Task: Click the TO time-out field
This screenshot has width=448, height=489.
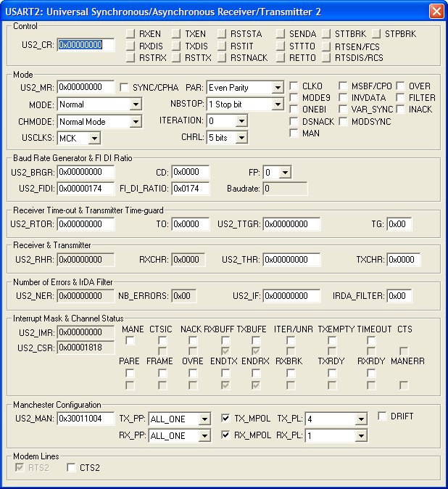Action: (191, 224)
